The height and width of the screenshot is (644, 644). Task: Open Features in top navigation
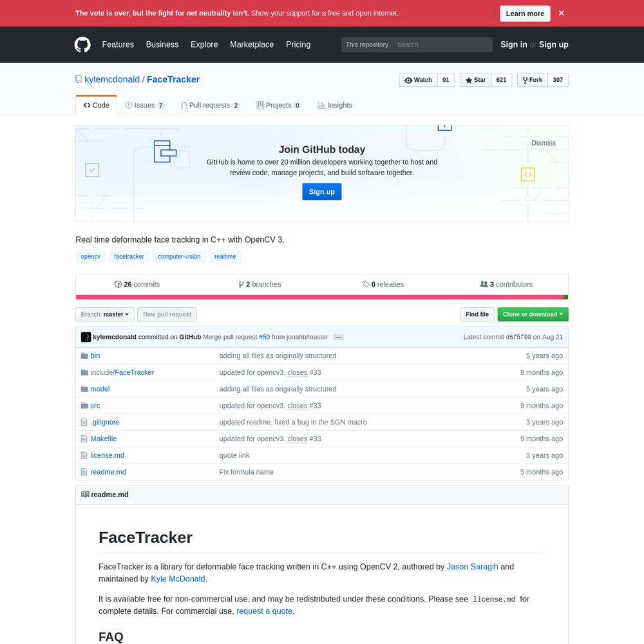118,44
